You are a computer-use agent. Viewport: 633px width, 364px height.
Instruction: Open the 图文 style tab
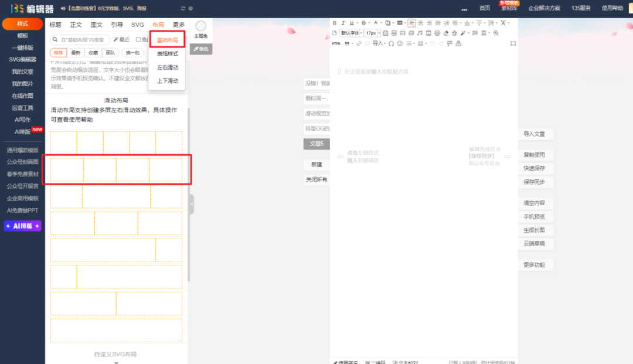point(97,25)
